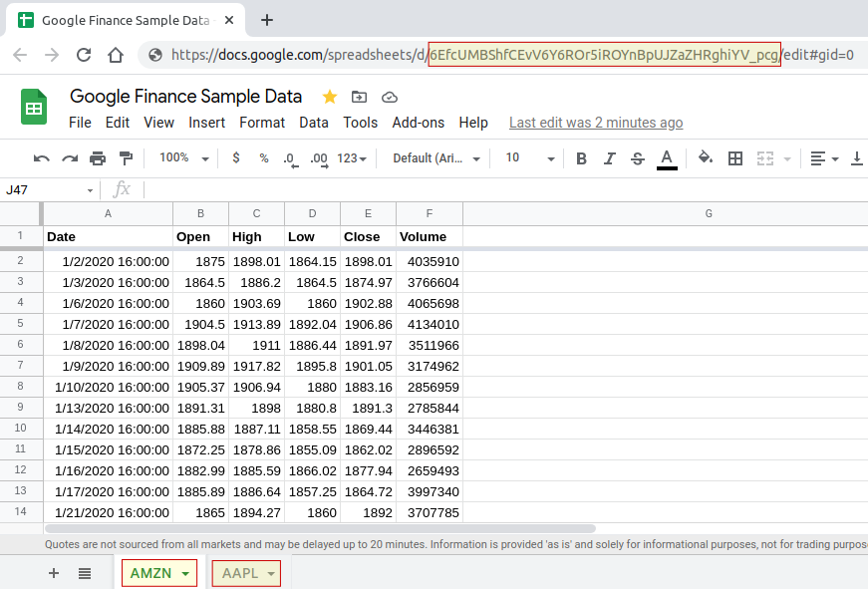The image size is (868, 589).
Task: Click the browser back arrow
Action: [20, 55]
